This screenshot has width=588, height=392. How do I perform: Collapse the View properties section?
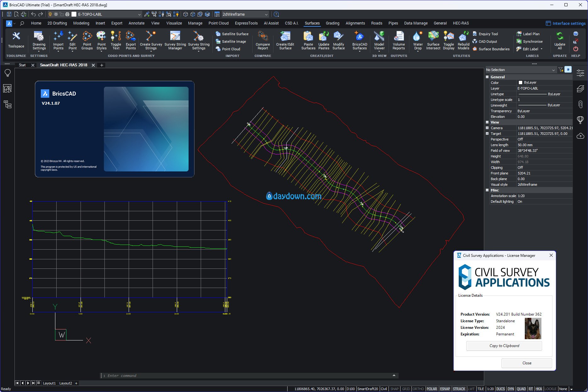coord(487,122)
